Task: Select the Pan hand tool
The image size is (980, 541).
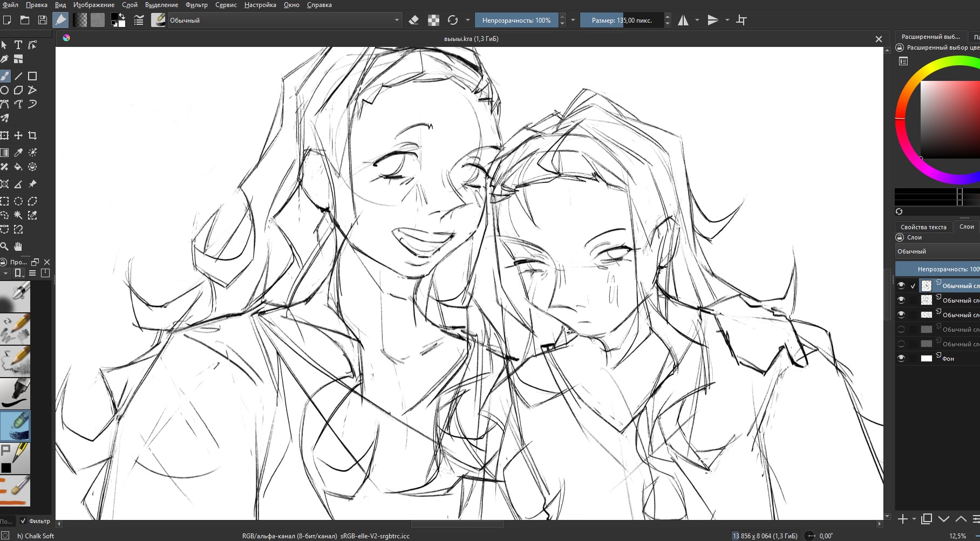Action: click(x=18, y=246)
